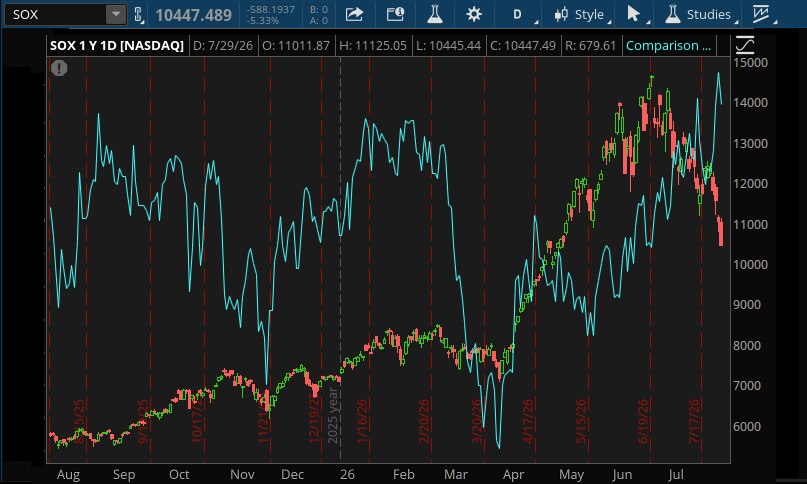Click the SOX 1 Y 1D [NASDAQ] title
The image size is (807, 484).
(x=117, y=46)
